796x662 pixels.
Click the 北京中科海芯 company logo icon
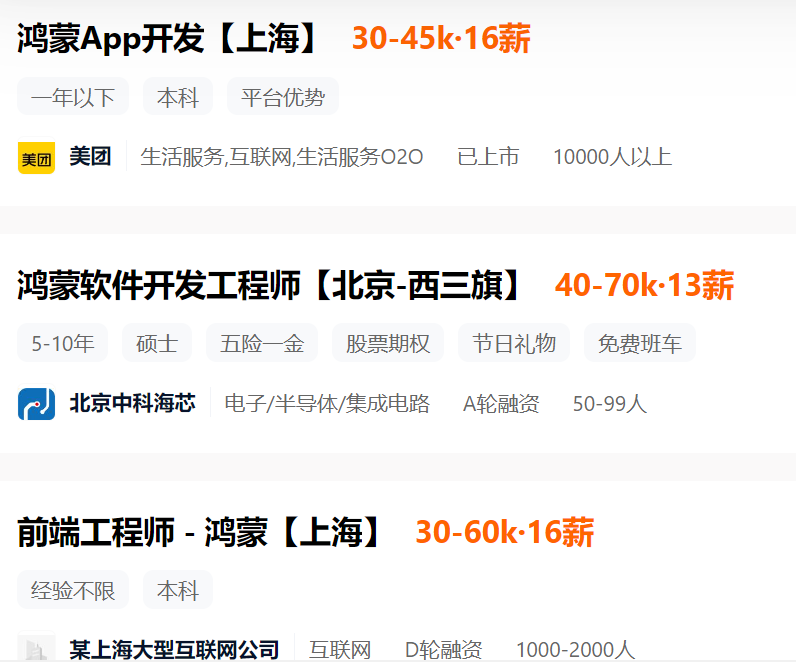point(37,404)
